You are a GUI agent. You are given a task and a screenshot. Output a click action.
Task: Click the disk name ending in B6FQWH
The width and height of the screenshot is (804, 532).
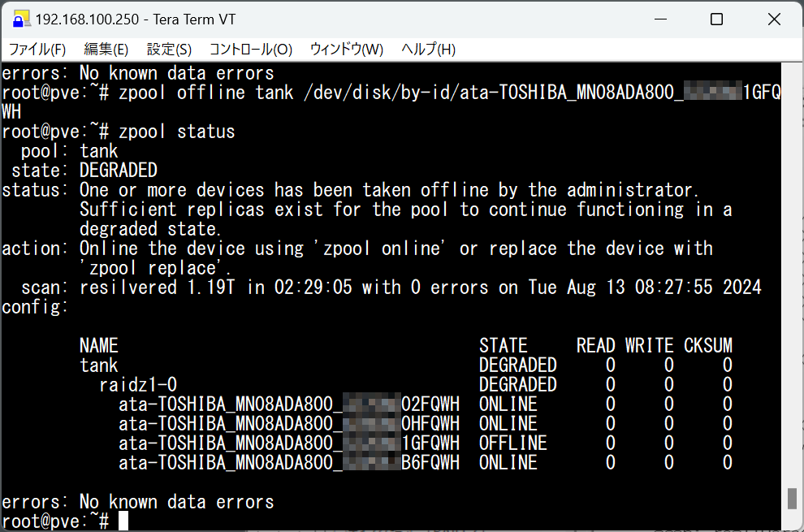click(289, 463)
